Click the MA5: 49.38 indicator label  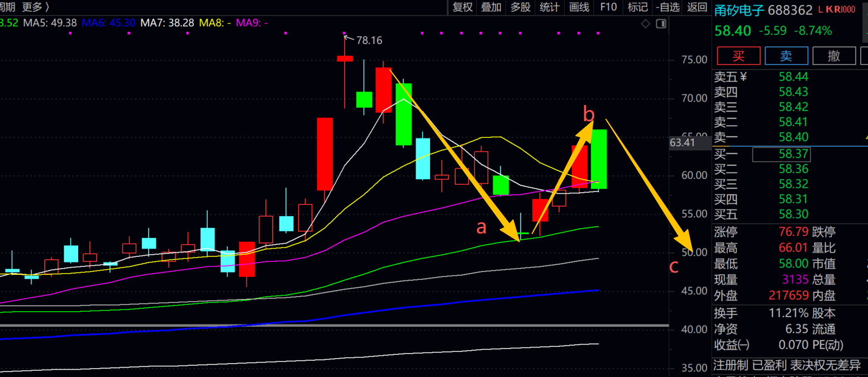tap(50, 23)
